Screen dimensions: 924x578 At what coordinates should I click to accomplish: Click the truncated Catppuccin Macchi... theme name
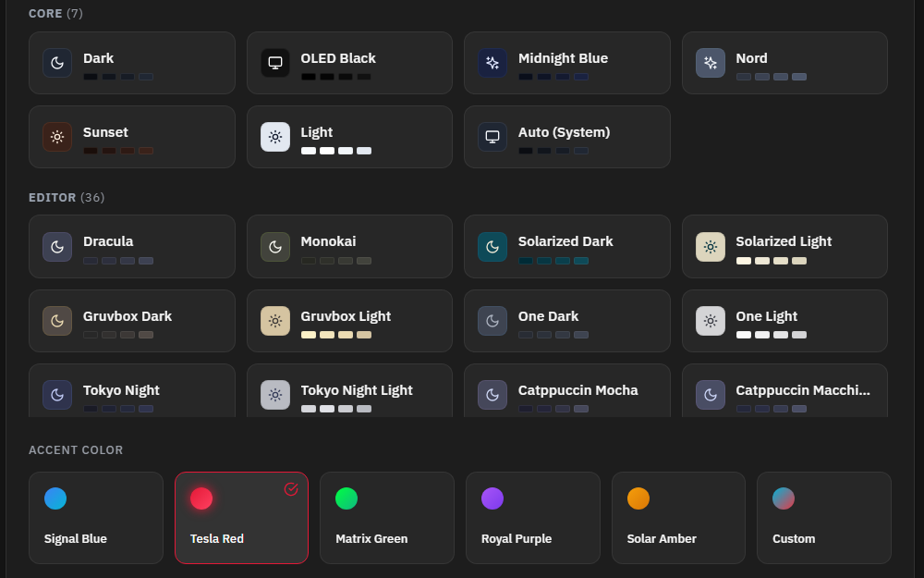803,390
